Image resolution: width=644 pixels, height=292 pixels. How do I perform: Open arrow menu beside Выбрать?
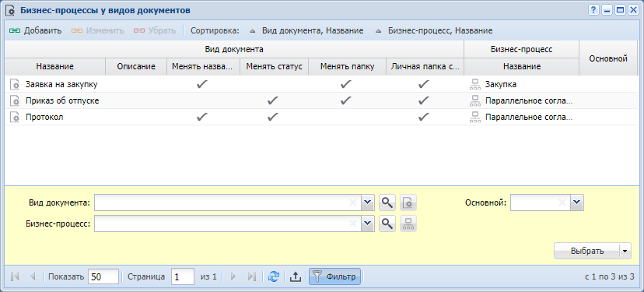625,251
